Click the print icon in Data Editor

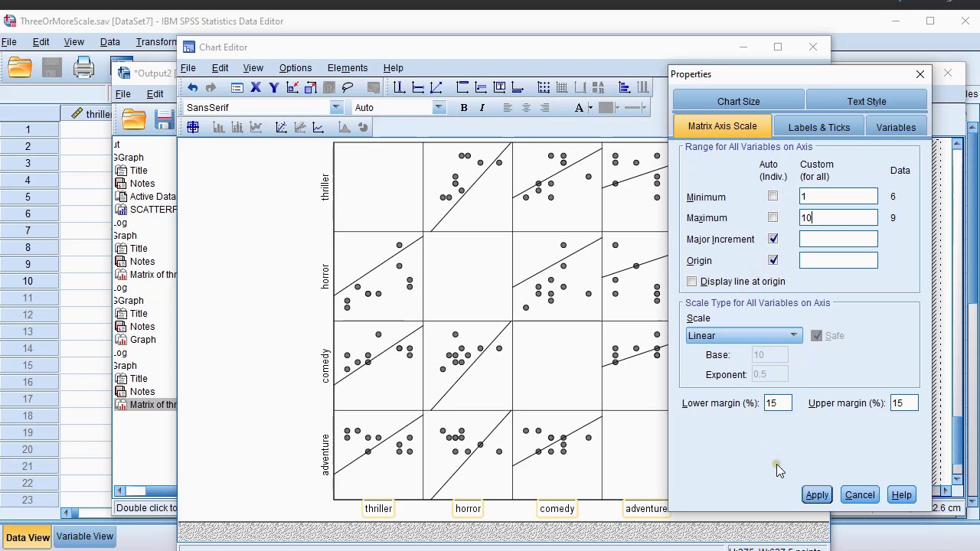[x=83, y=68]
